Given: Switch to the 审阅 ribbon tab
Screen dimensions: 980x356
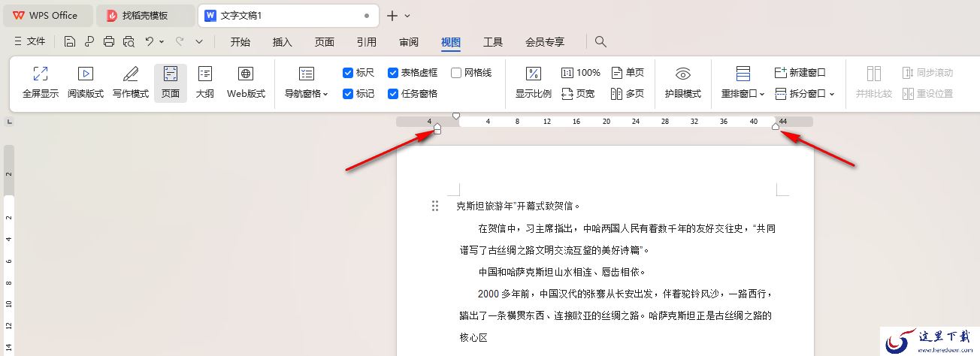Looking at the screenshot, I should (x=409, y=42).
